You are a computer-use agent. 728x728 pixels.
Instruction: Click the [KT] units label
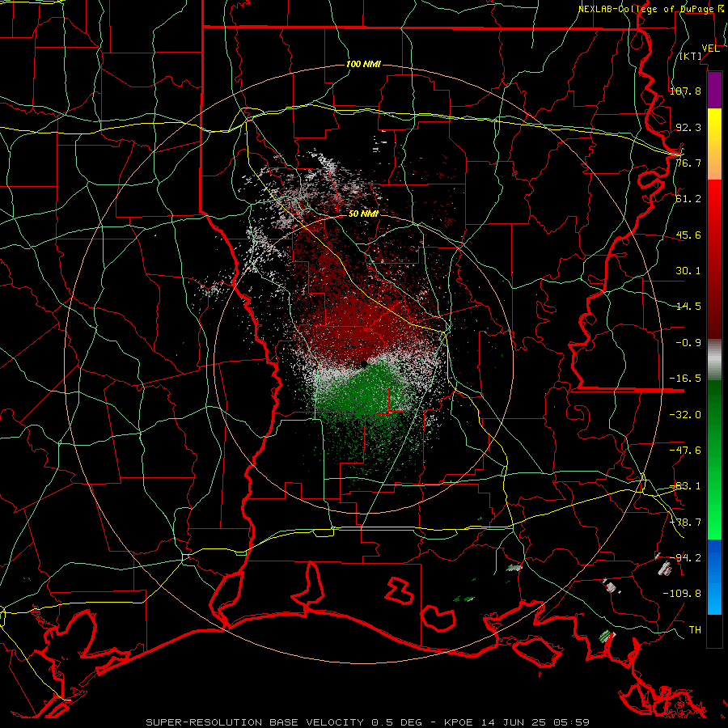pos(691,56)
